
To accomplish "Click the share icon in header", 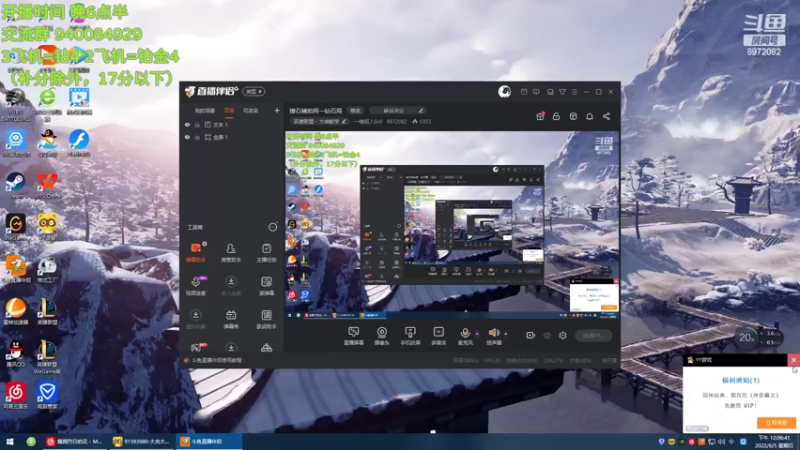I will [606, 116].
